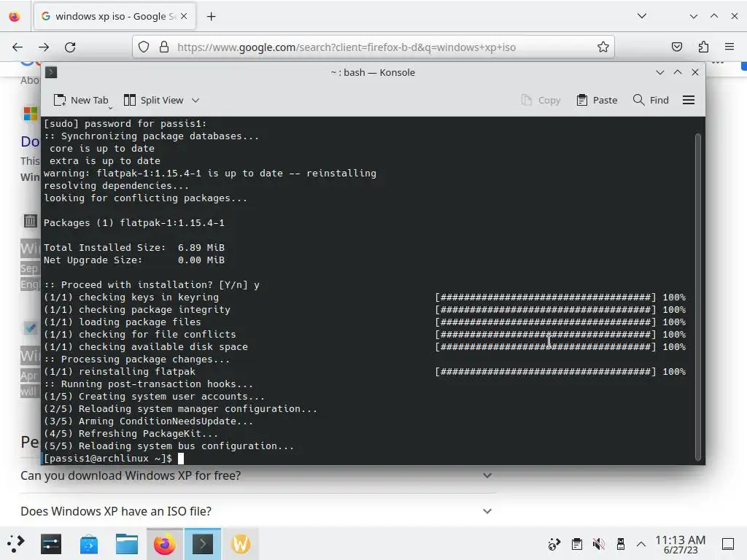
Task: Launch Discover software center from taskbar
Action: tap(89, 544)
